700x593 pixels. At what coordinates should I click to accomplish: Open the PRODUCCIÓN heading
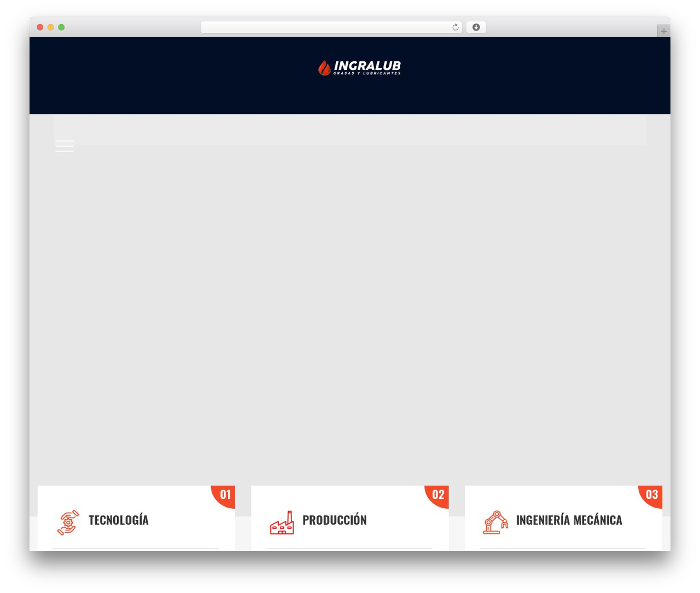(x=335, y=520)
